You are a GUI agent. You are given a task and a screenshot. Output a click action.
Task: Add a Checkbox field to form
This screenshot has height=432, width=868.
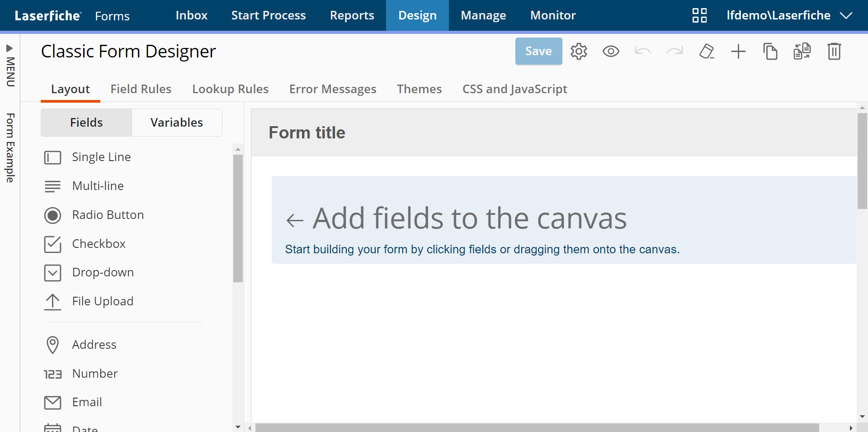pyautogui.click(x=99, y=244)
